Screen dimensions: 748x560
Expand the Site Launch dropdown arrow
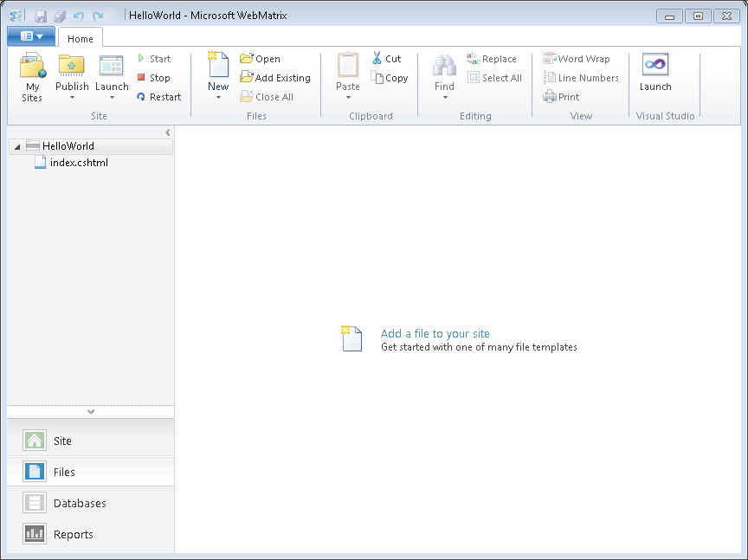(112, 98)
